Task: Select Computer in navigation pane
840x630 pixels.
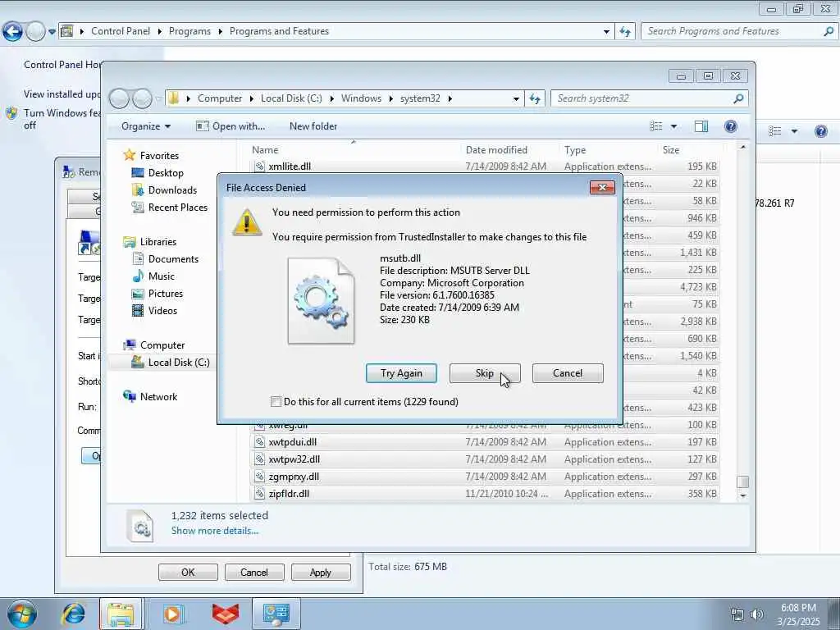Action: [162, 345]
